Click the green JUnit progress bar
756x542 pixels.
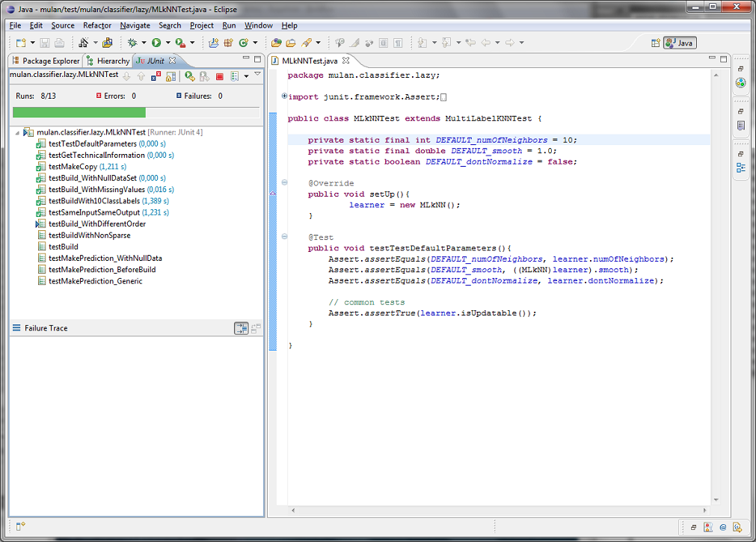[x=79, y=112]
